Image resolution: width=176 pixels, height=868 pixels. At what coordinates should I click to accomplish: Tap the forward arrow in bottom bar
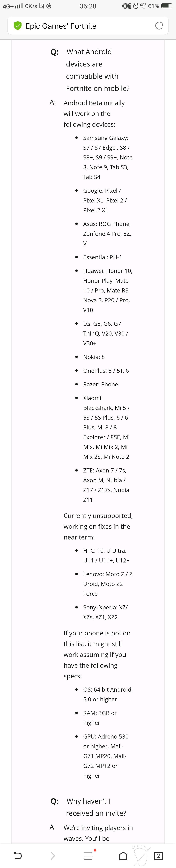tap(52, 856)
